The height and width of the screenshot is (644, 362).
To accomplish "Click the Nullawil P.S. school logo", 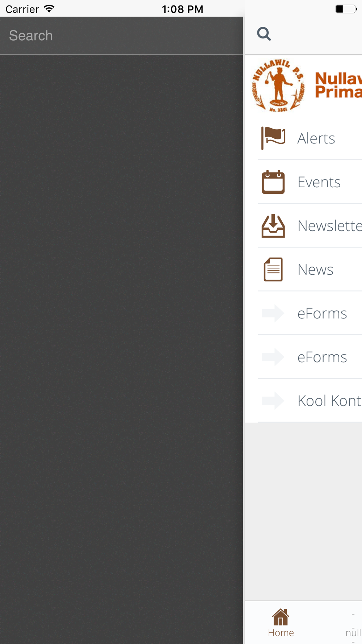I will tap(278, 85).
